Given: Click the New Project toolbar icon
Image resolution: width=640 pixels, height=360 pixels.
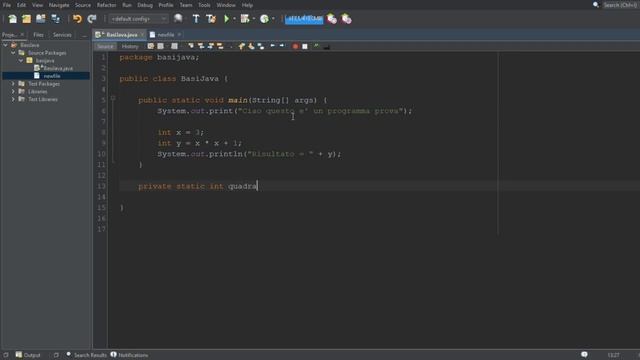Looking at the screenshot, I should [x=27, y=19].
